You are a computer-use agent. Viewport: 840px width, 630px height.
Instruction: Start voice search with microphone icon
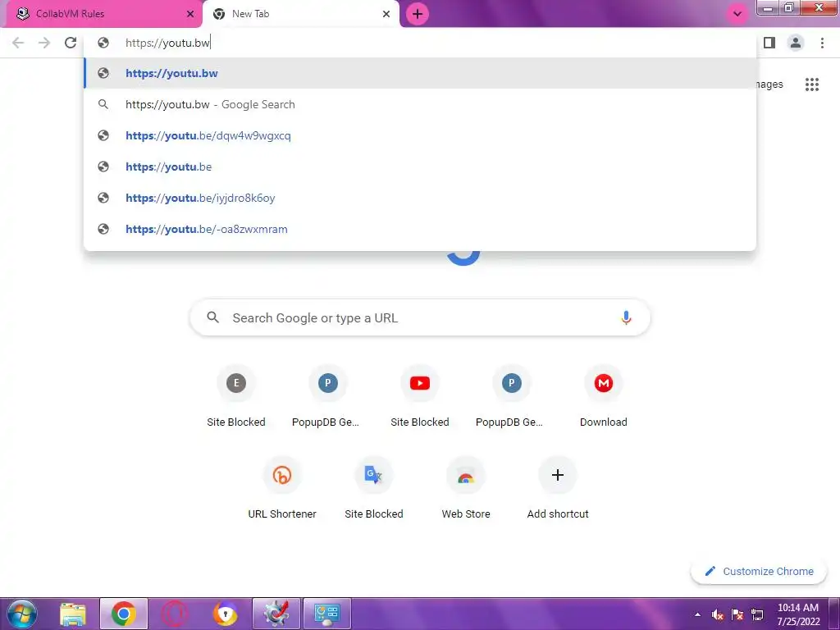pos(626,317)
